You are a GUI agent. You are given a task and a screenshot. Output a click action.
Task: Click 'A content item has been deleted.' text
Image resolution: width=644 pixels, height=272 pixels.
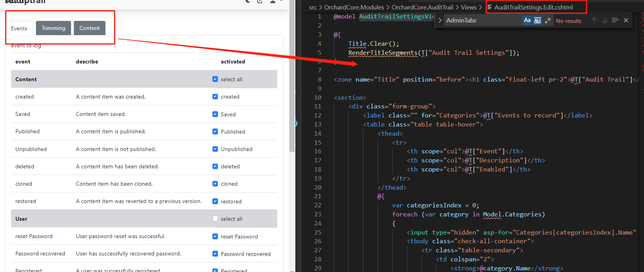tap(118, 166)
